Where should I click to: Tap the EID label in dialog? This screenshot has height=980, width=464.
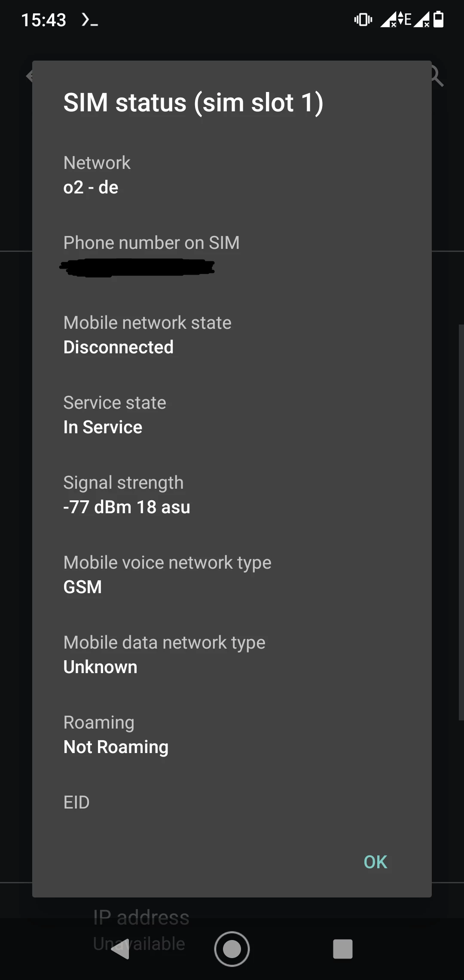(x=76, y=802)
